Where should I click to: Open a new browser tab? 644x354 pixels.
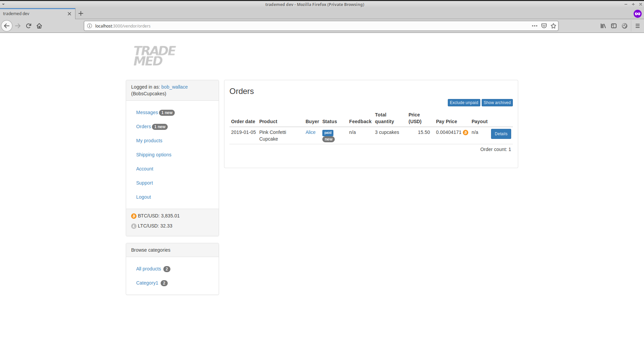[81, 13]
